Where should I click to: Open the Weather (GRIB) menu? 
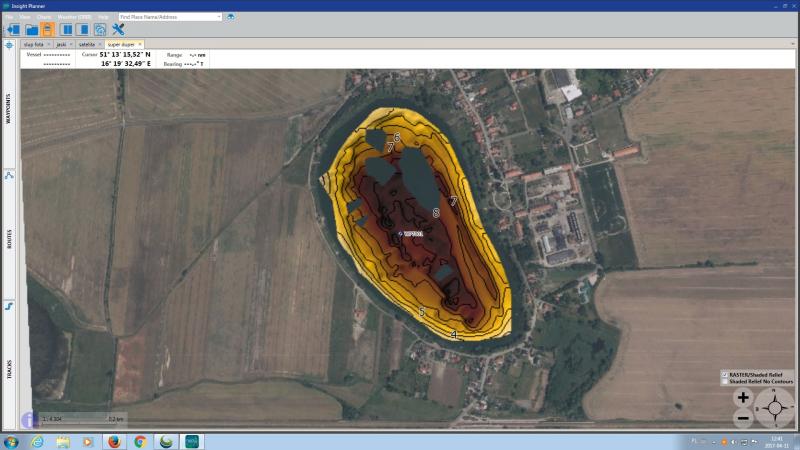(72, 17)
